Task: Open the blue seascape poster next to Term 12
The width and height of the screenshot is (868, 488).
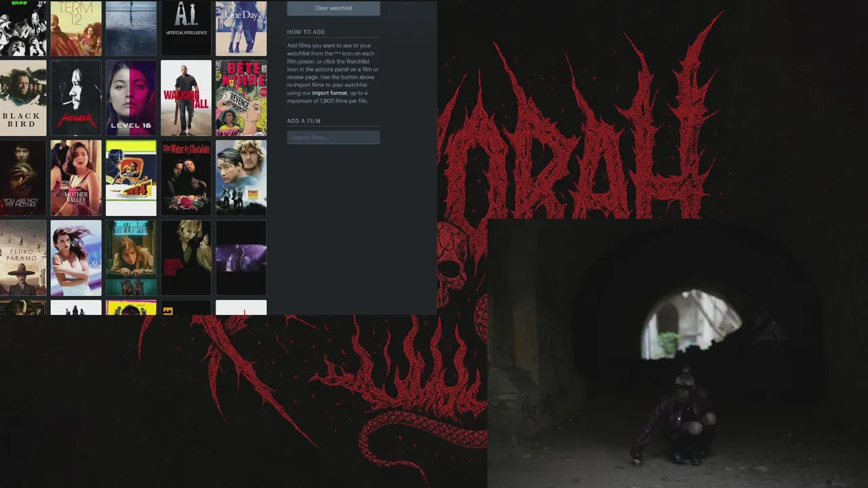Action: tap(131, 28)
